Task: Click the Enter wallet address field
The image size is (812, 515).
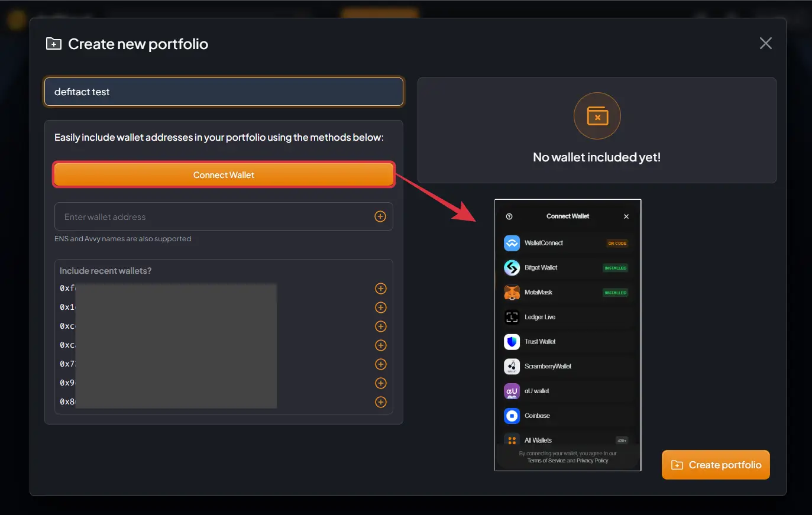Action: (224, 216)
